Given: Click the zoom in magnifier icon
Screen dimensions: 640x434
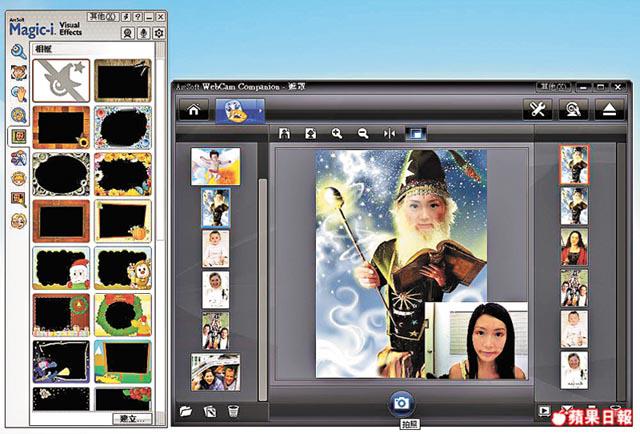Looking at the screenshot, I should click(336, 133).
